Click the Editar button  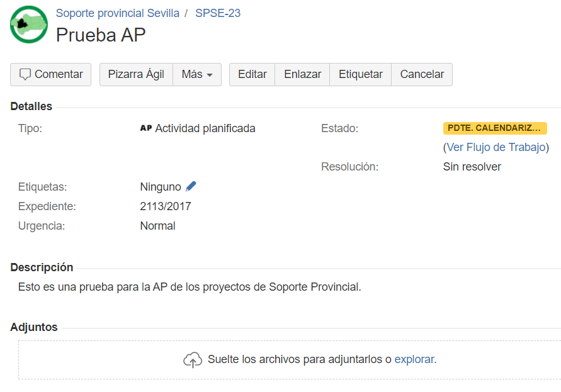[252, 74]
